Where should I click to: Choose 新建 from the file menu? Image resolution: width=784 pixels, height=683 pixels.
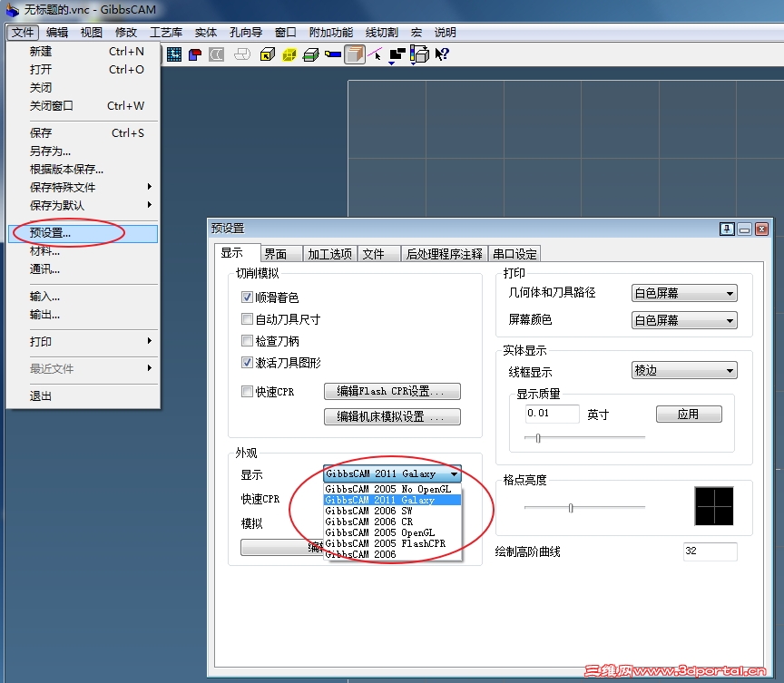point(83,52)
